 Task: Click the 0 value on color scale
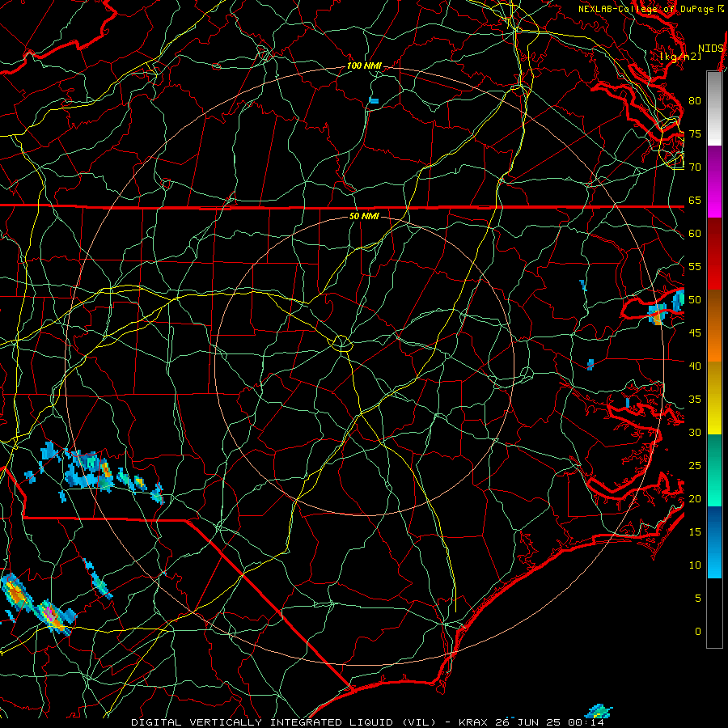click(698, 632)
